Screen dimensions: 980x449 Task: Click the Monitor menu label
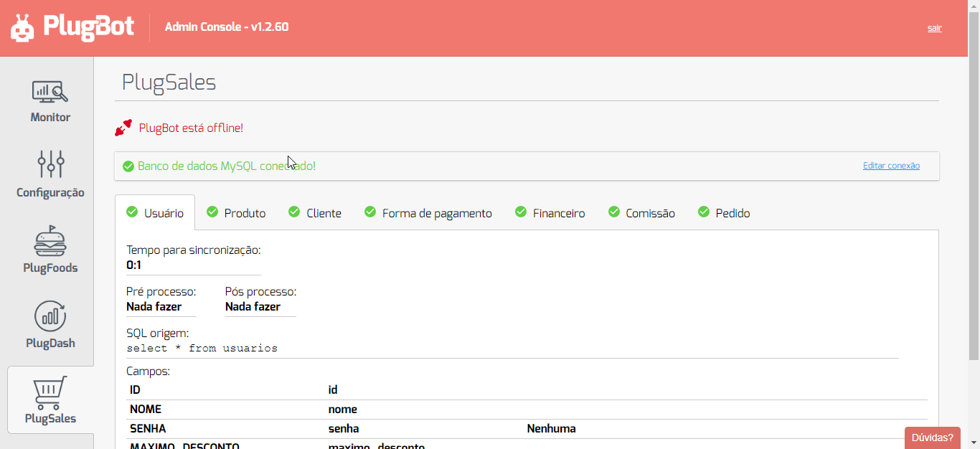[x=50, y=117]
